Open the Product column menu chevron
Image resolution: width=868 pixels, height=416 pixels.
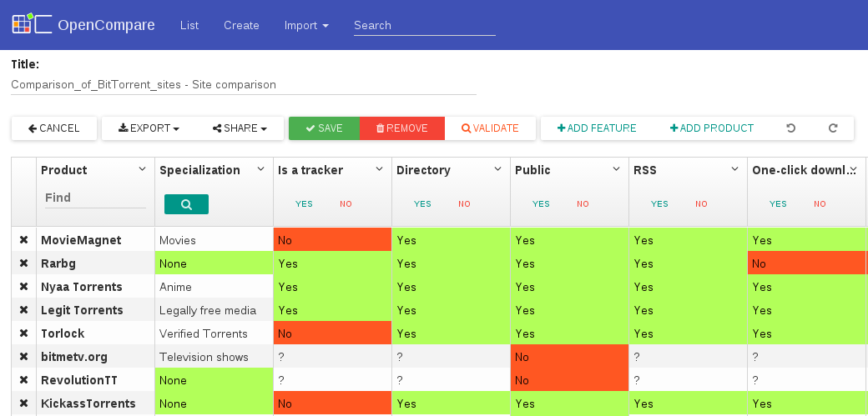click(142, 169)
